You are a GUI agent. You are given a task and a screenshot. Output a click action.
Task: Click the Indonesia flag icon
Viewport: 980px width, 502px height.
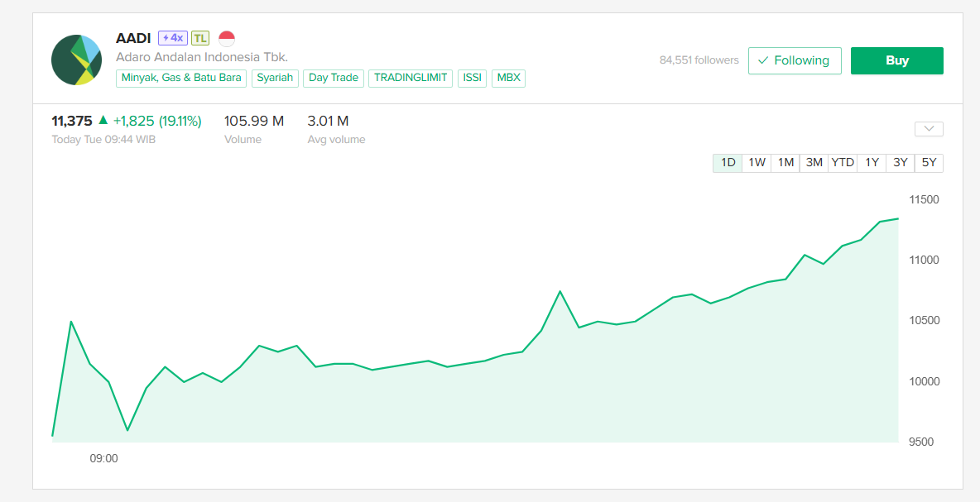[227, 38]
